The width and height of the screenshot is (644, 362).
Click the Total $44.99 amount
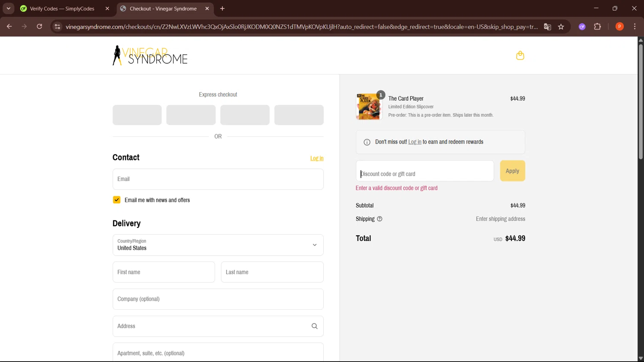pyautogui.click(x=515, y=238)
